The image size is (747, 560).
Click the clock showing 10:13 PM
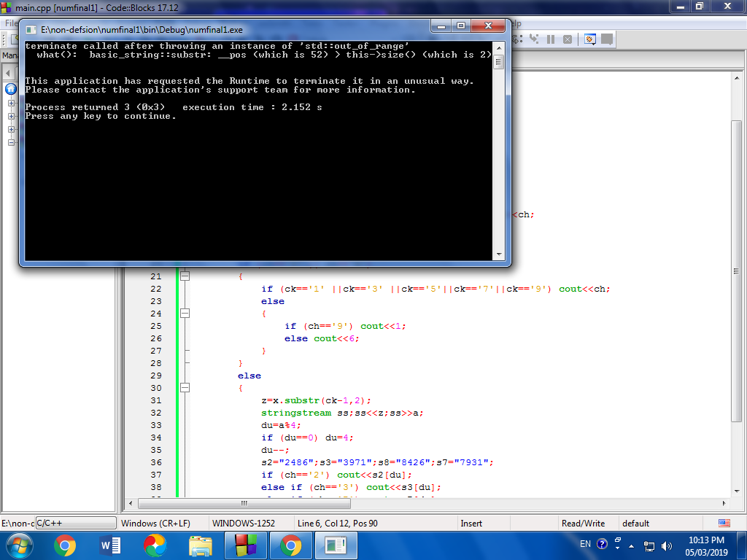tap(706, 540)
